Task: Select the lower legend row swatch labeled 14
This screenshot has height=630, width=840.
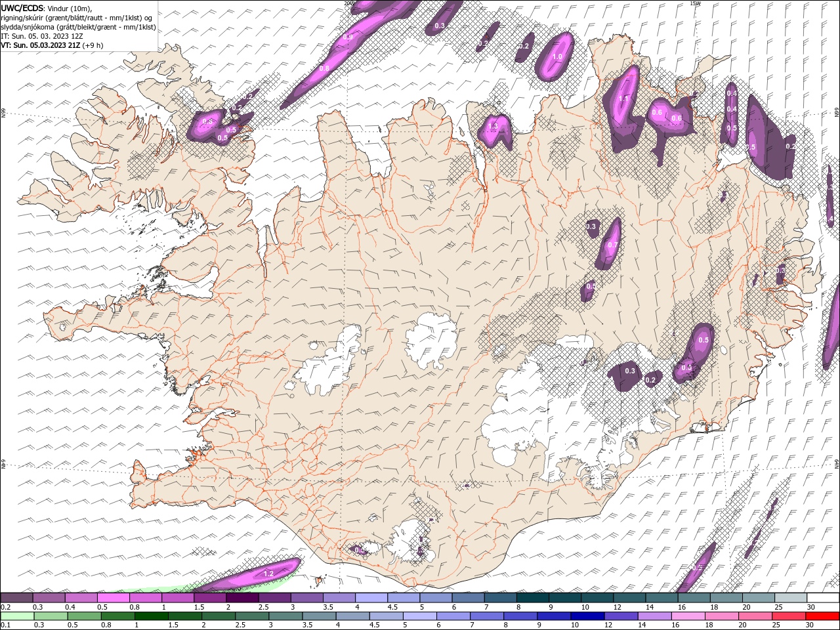Action: [x=654, y=616]
